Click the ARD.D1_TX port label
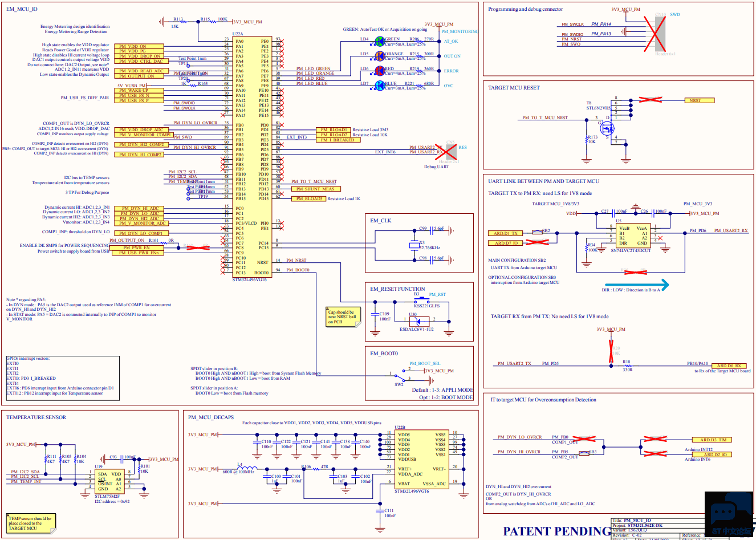 [x=506, y=233]
